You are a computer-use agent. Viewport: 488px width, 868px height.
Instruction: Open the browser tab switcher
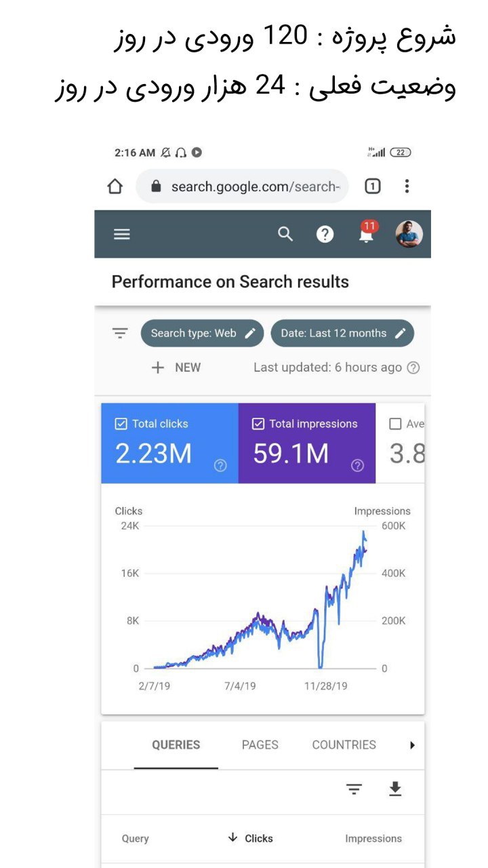point(372,186)
